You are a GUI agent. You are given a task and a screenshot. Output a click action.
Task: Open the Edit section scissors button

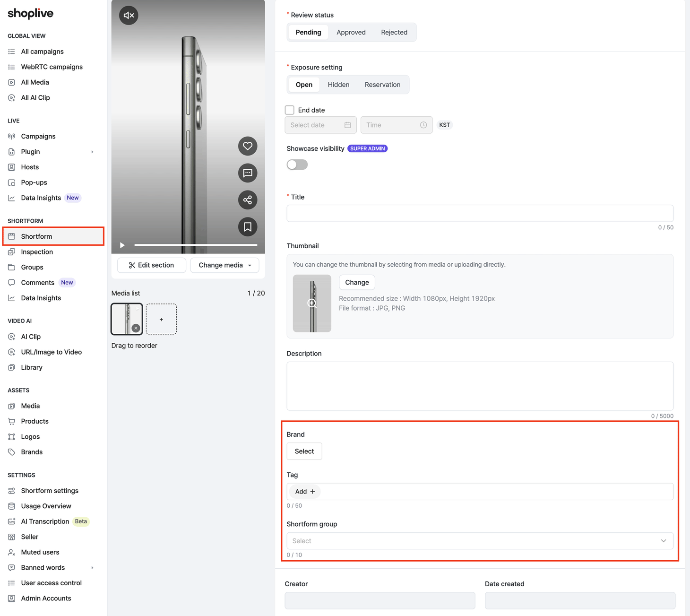152,265
